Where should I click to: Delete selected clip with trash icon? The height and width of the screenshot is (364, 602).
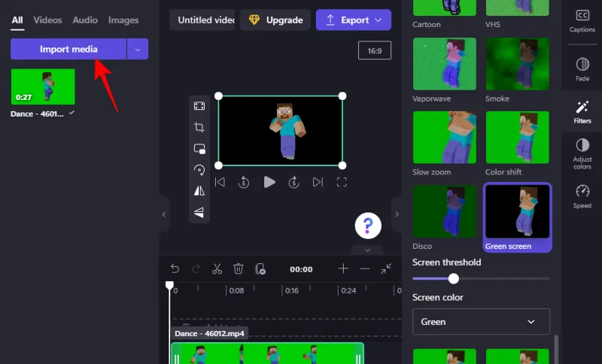pyautogui.click(x=238, y=269)
